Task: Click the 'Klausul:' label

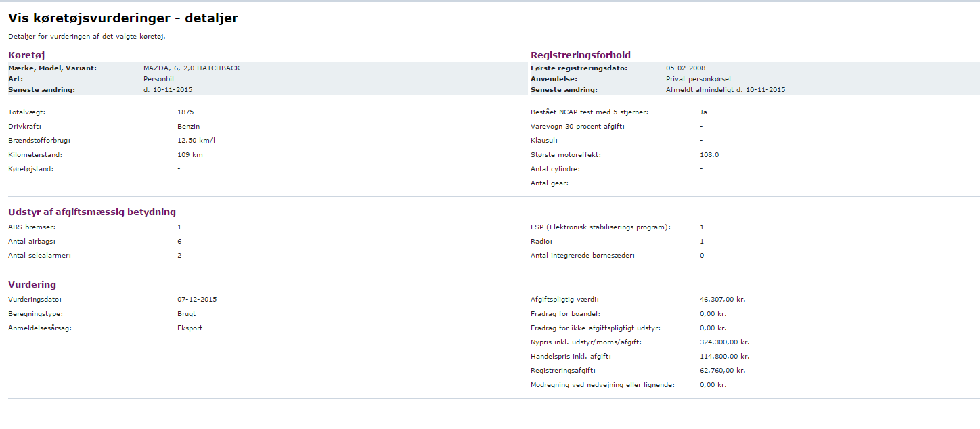Action: pos(544,140)
